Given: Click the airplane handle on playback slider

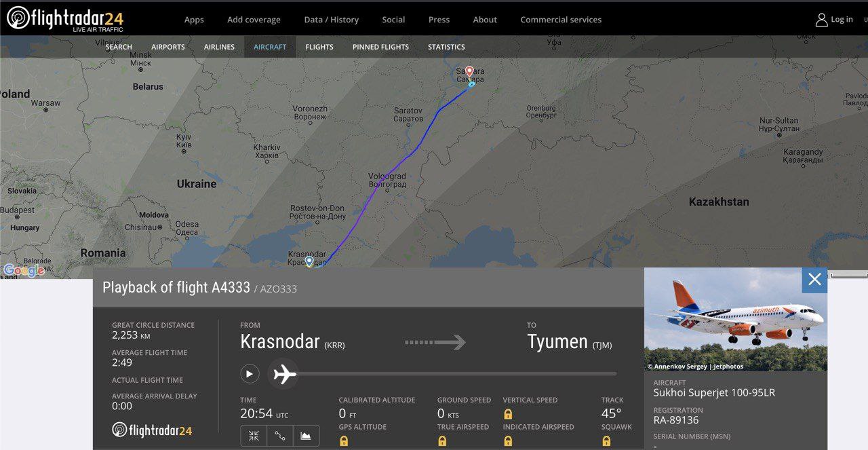Looking at the screenshot, I should (283, 374).
